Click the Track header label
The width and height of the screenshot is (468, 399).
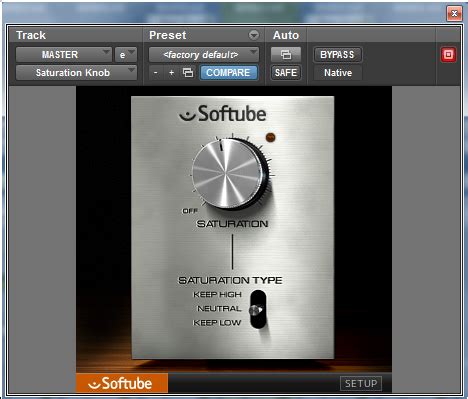pos(31,35)
